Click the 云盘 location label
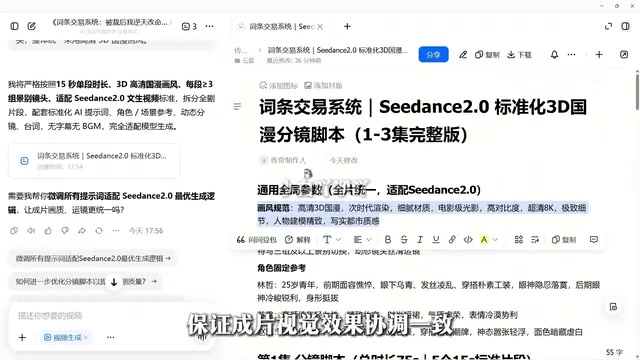640x360 pixels. (244, 60)
